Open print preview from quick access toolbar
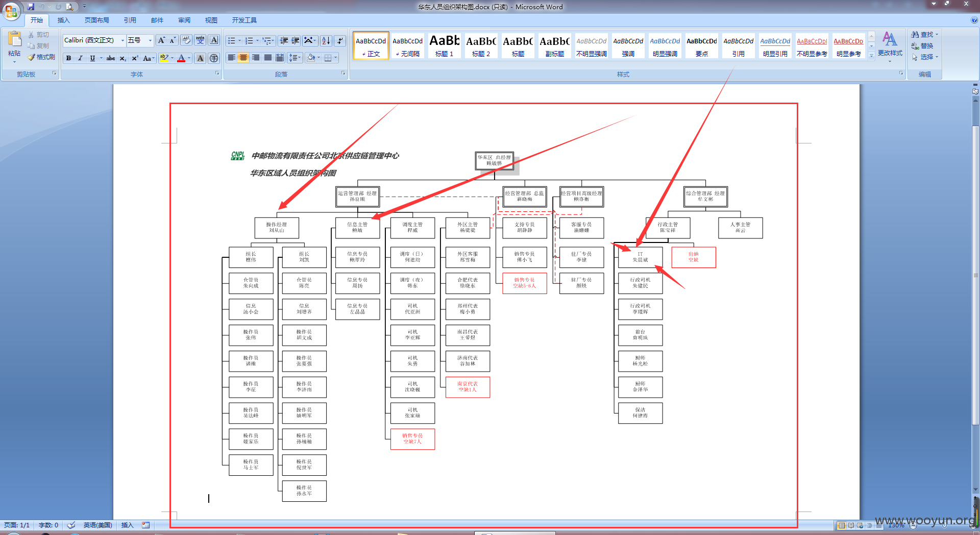 pos(69,7)
